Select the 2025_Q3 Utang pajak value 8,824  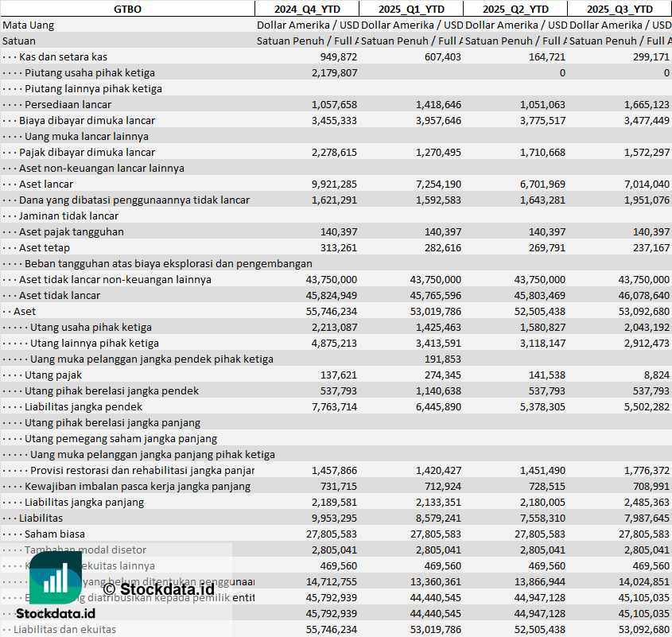point(656,375)
